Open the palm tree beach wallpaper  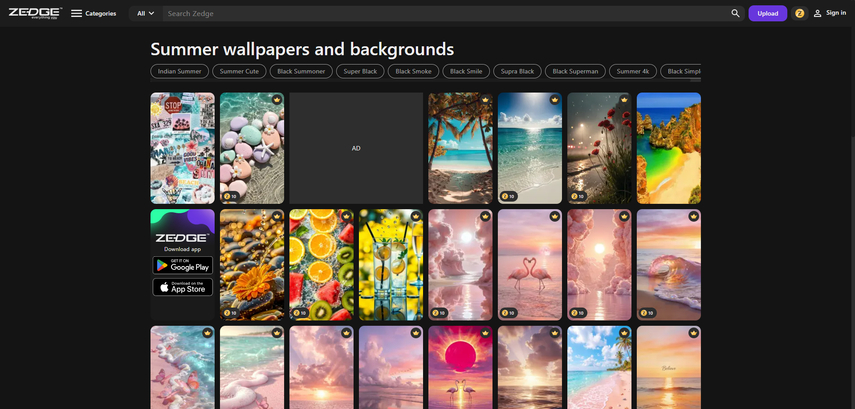pyautogui.click(x=460, y=148)
